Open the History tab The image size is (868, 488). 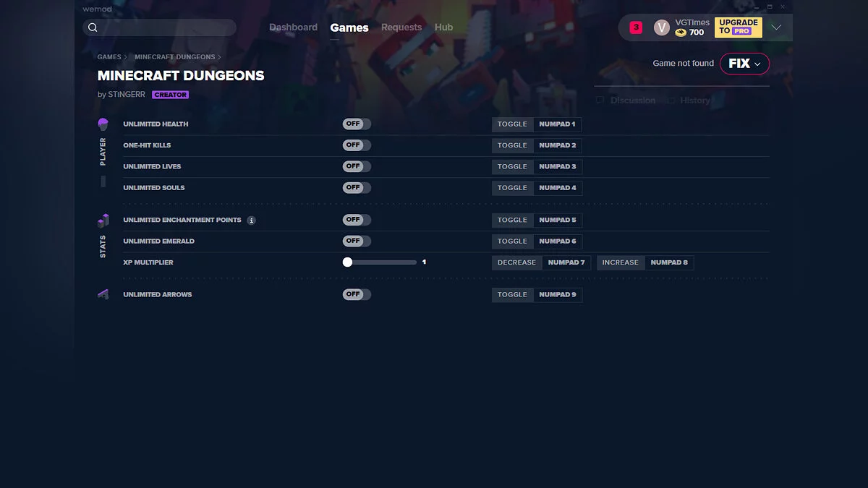click(x=695, y=100)
